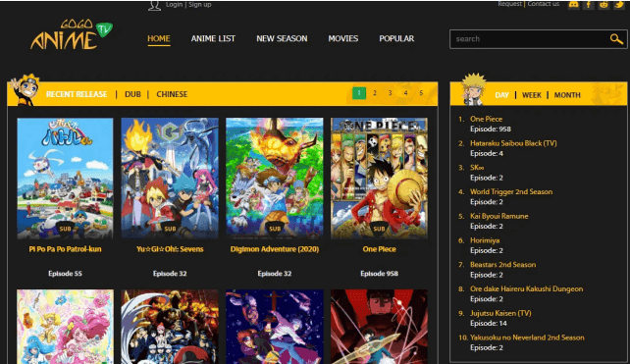
Task: Open the Contact us link
Action: click(x=544, y=4)
